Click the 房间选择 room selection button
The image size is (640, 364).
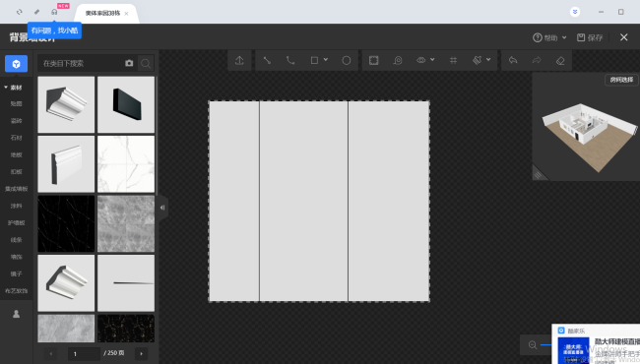point(621,80)
